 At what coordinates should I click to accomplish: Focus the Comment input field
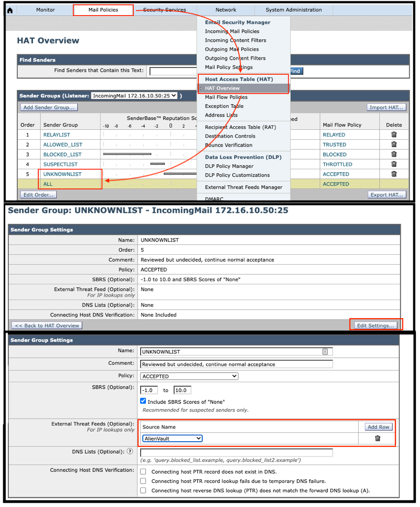point(236,364)
